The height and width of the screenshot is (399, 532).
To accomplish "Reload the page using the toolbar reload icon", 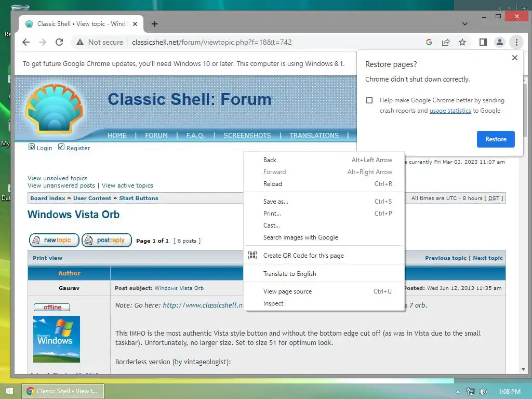I will (59, 42).
